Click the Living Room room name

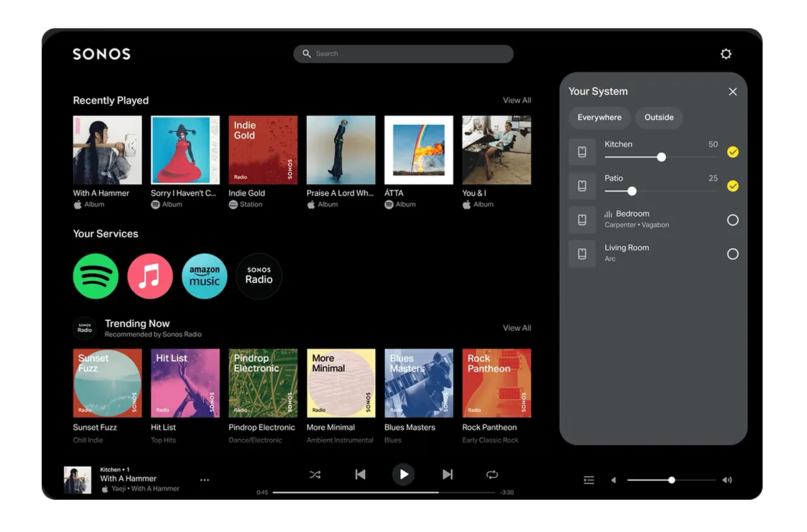[x=627, y=248]
